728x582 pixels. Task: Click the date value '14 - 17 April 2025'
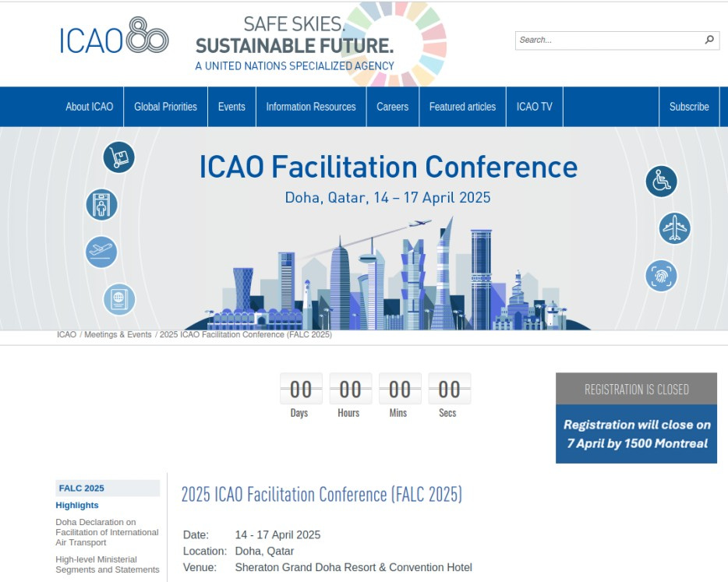(x=277, y=535)
